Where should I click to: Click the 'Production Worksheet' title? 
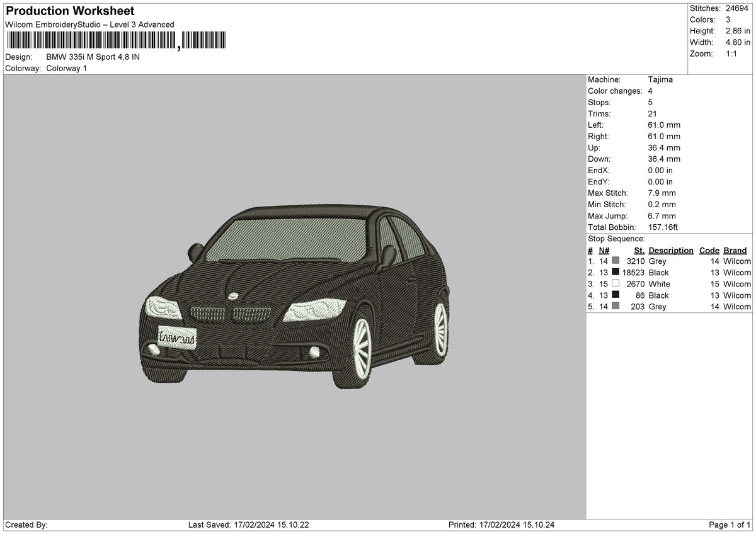(70, 11)
